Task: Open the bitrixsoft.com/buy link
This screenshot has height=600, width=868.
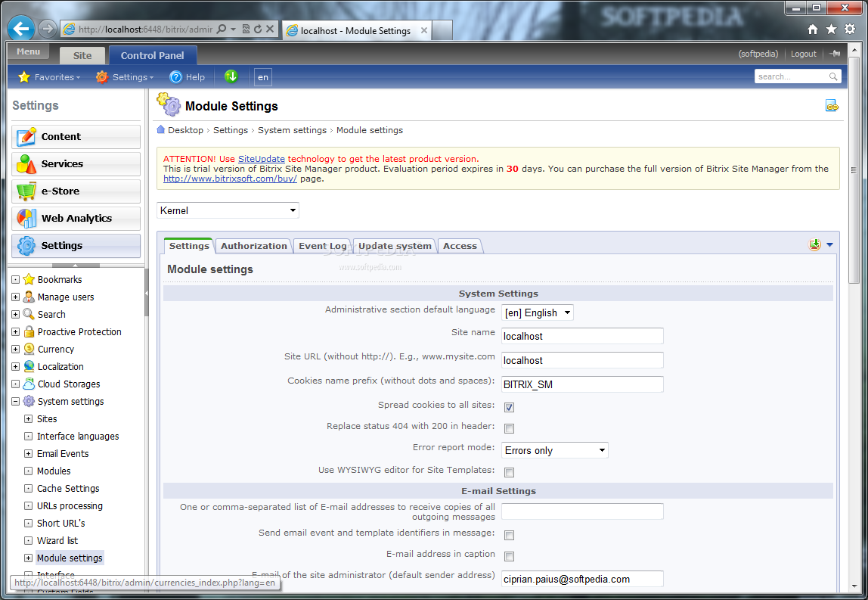Action: pos(230,179)
